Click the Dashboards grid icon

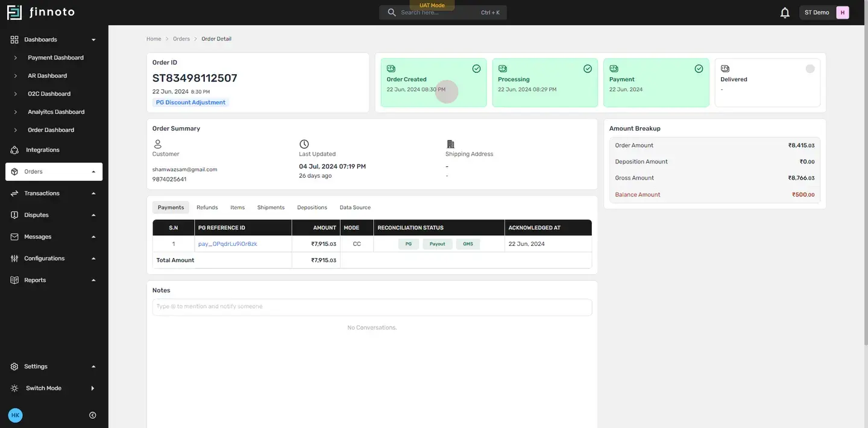point(14,40)
